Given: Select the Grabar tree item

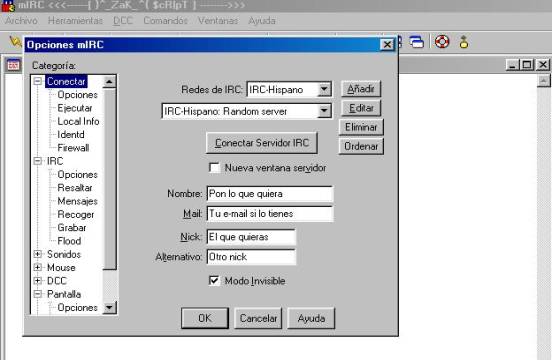Looking at the screenshot, I should click(x=71, y=228).
